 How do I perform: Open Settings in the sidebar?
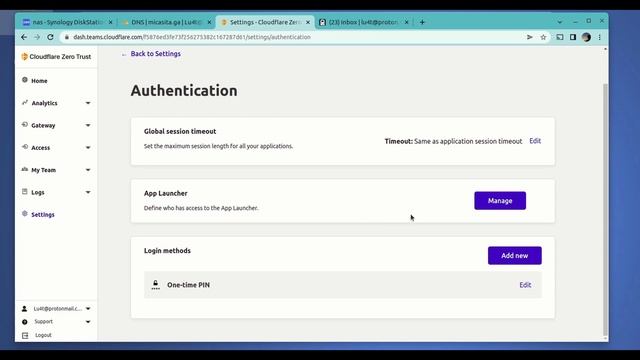coord(43,215)
